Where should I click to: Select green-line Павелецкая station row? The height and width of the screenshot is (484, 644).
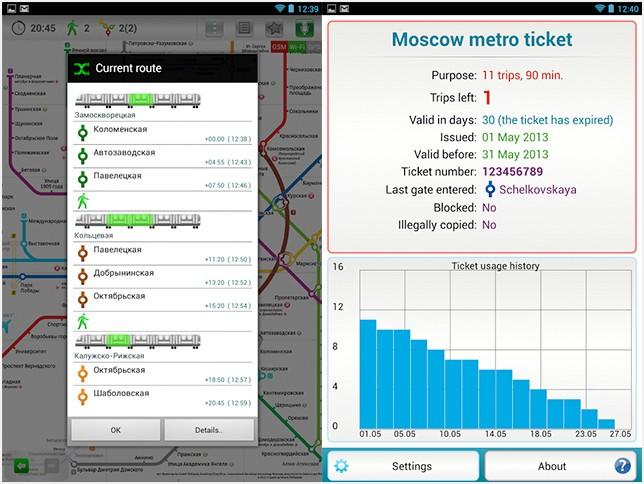click(163, 180)
